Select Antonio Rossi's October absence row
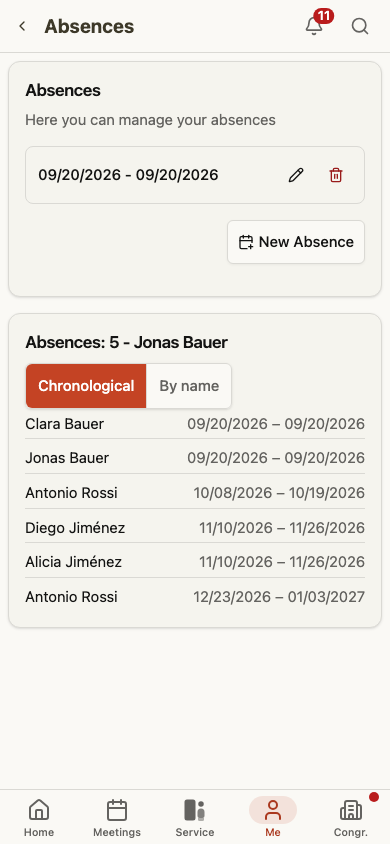Screen dimensions: 390x844 195,493
